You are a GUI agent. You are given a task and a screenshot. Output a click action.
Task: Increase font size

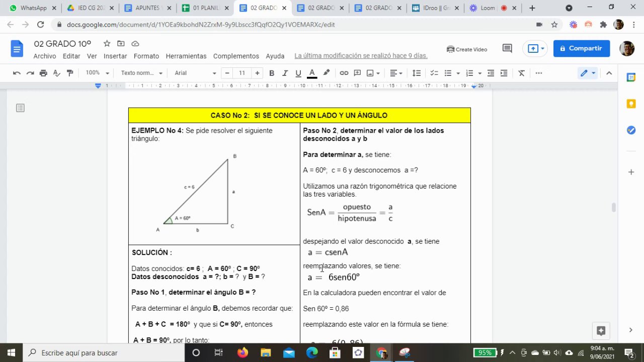click(257, 73)
